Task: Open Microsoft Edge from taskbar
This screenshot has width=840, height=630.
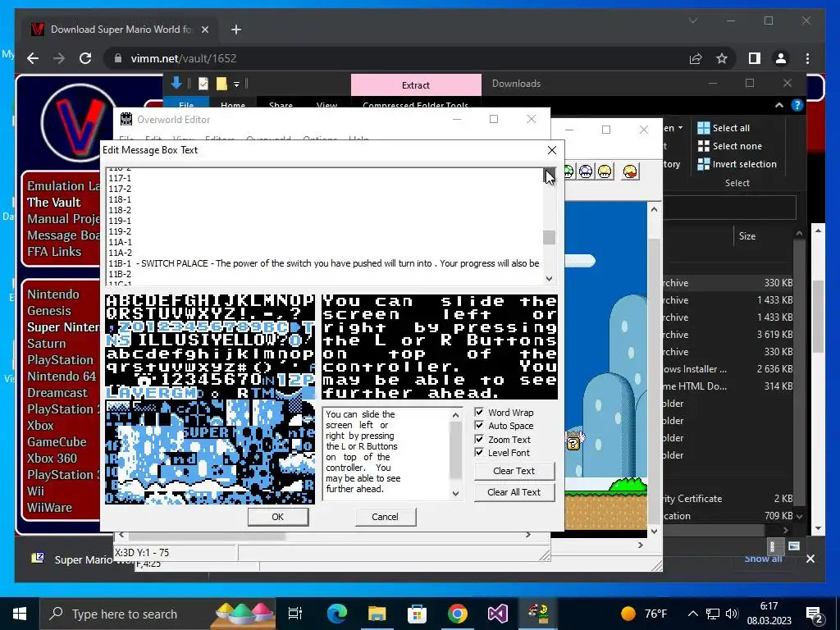Action: click(x=337, y=614)
